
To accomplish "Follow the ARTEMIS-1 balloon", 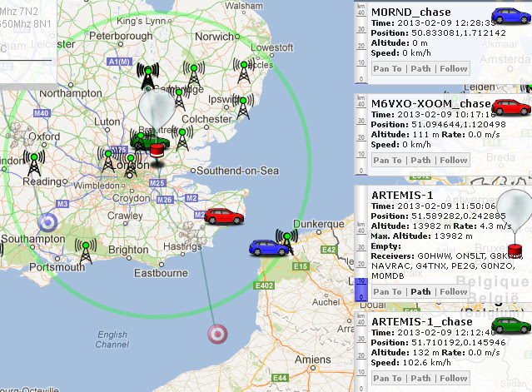I will coord(454,292).
